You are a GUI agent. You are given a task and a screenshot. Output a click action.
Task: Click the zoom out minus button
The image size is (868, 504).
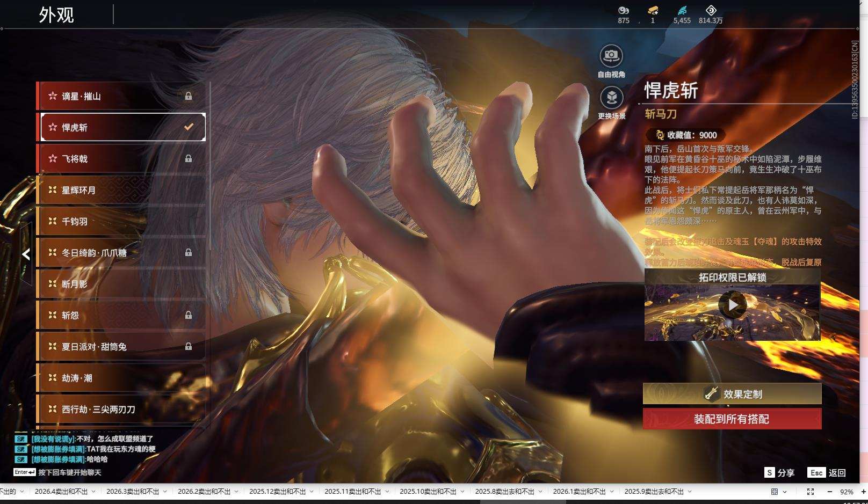click(830, 491)
